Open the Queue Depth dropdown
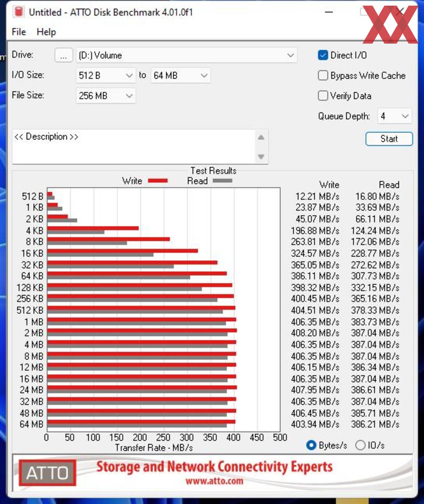Screen dimensions: 424x504 394,116
